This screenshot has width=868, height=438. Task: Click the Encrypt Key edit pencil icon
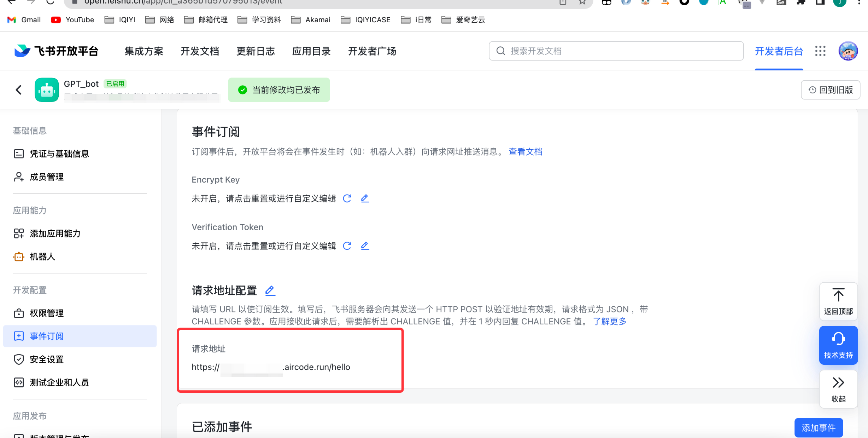[x=365, y=198]
